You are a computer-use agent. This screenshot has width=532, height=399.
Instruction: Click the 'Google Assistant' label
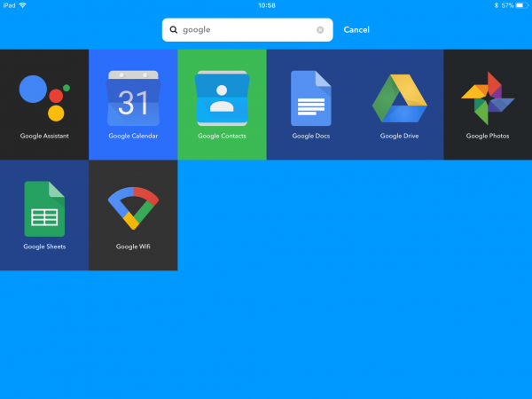click(x=44, y=136)
